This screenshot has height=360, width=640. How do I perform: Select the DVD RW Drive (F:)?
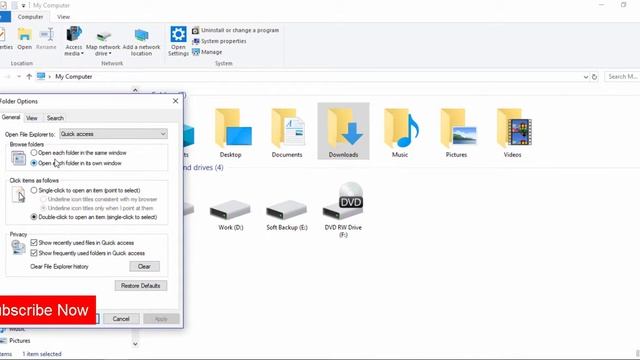pos(343,210)
